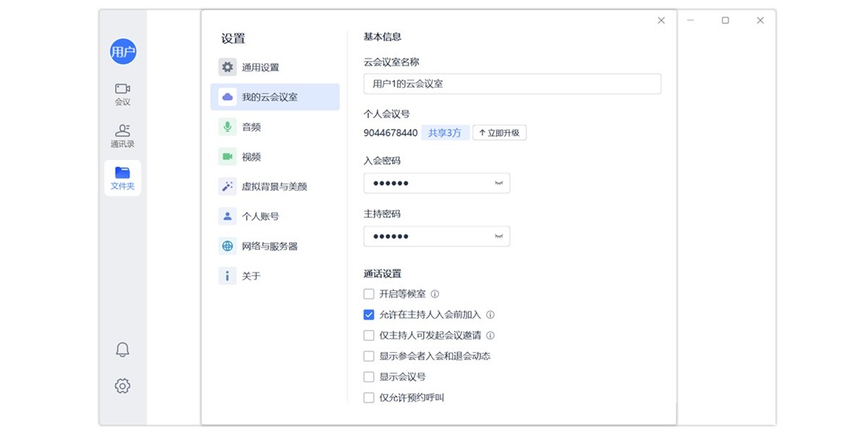This screenshot has width=868, height=434.
Task: Click the 用户 avatar at top of sidebar
Action: coord(122,51)
